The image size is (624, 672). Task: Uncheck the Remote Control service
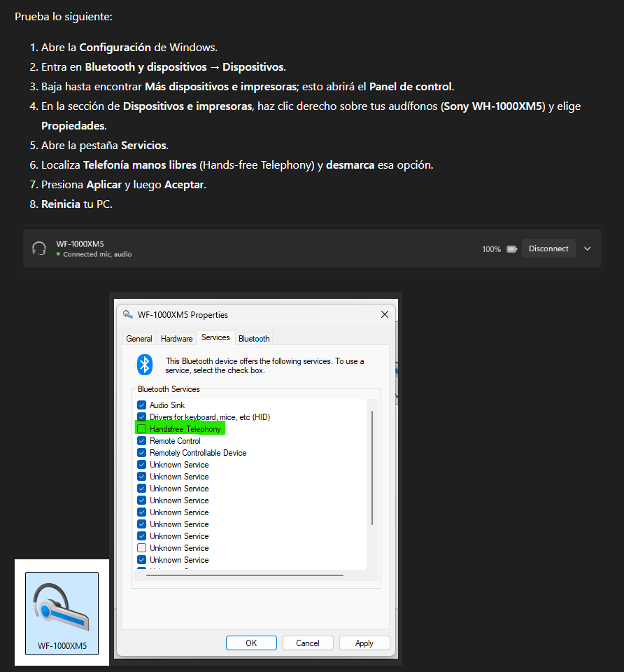(142, 440)
